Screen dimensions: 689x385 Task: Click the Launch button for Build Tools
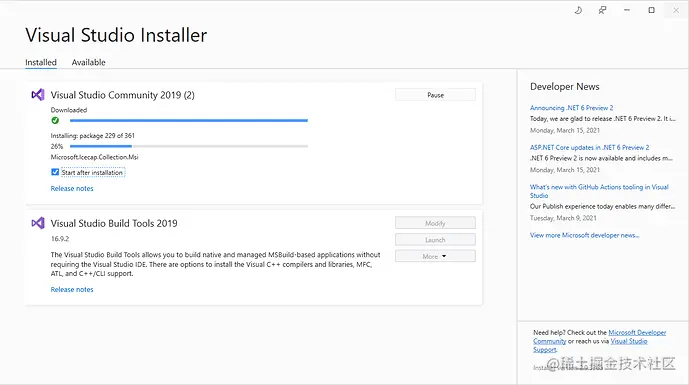pos(435,240)
